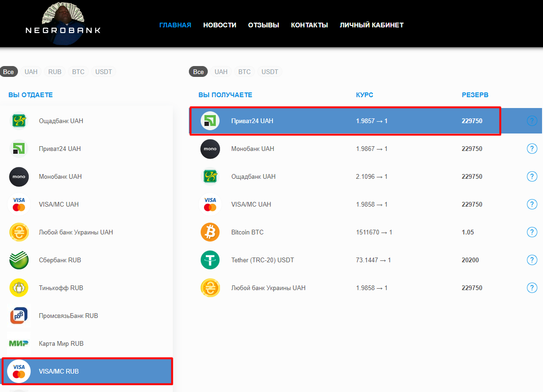Open help for Монобанк UAH receive row
This screenshot has width=543, height=392.
[532, 149]
